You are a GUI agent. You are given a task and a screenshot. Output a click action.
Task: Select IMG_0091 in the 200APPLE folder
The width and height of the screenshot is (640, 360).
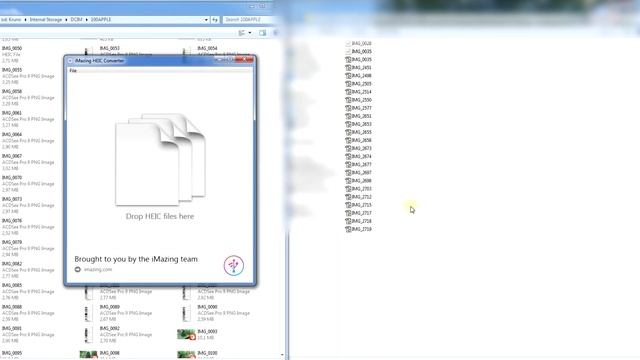click(x=28, y=334)
